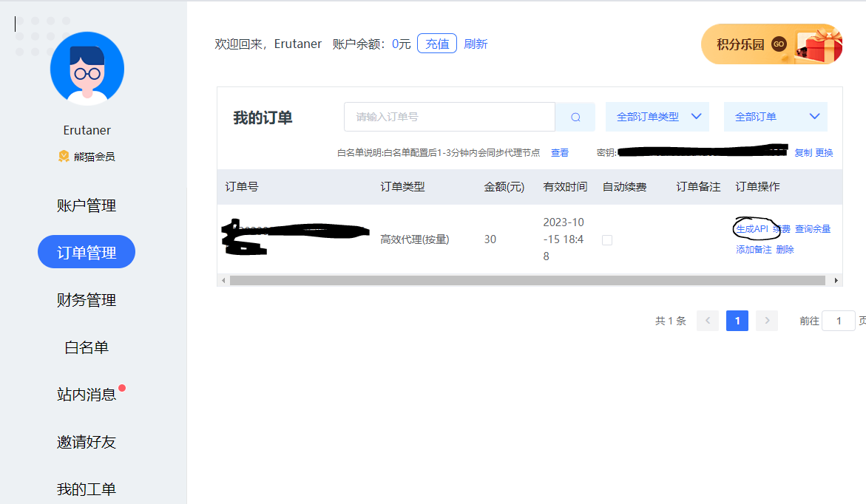The height and width of the screenshot is (504, 866).
Task: Click the amount cell showing 30
Action: 490,239
